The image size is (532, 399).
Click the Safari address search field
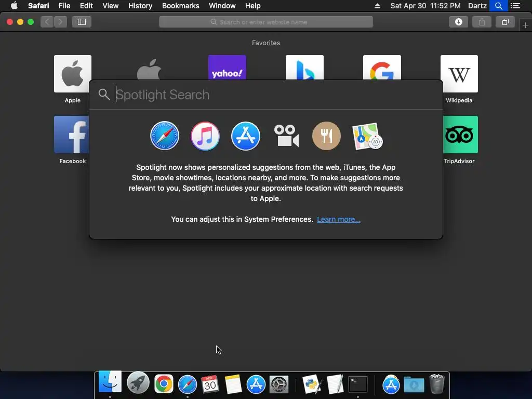point(266,22)
